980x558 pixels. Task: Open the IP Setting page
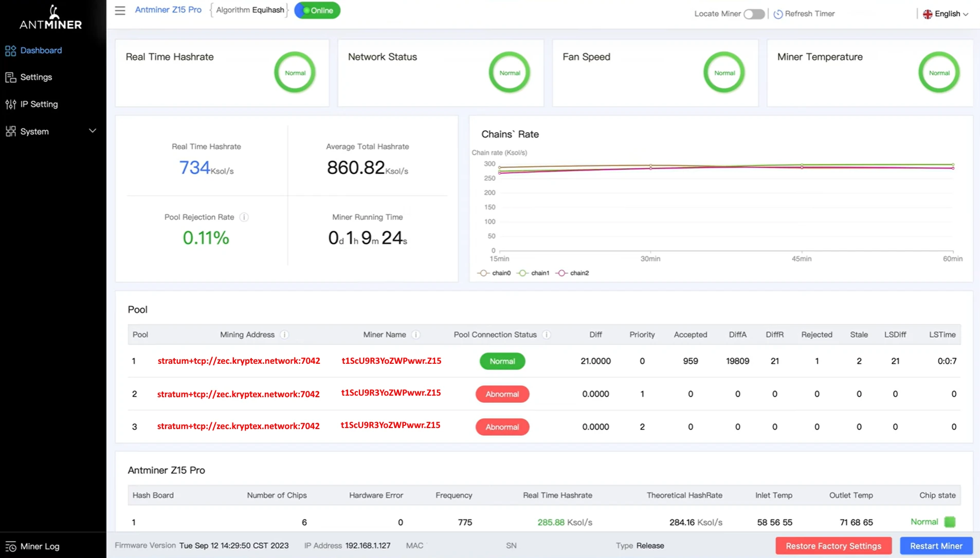coord(39,104)
